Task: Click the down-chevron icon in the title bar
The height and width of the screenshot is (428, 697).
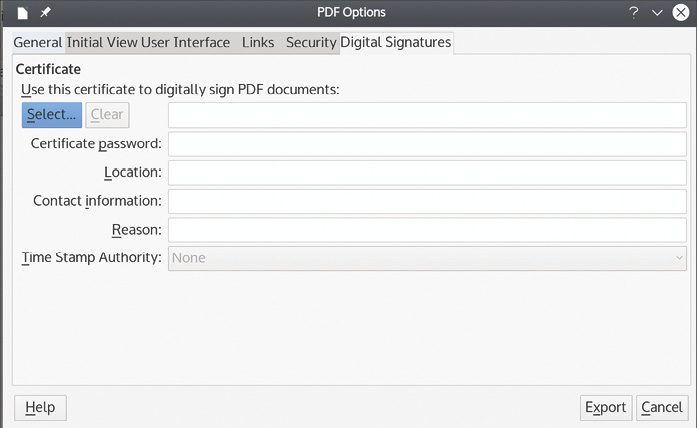Action: [x=657, y=13]
